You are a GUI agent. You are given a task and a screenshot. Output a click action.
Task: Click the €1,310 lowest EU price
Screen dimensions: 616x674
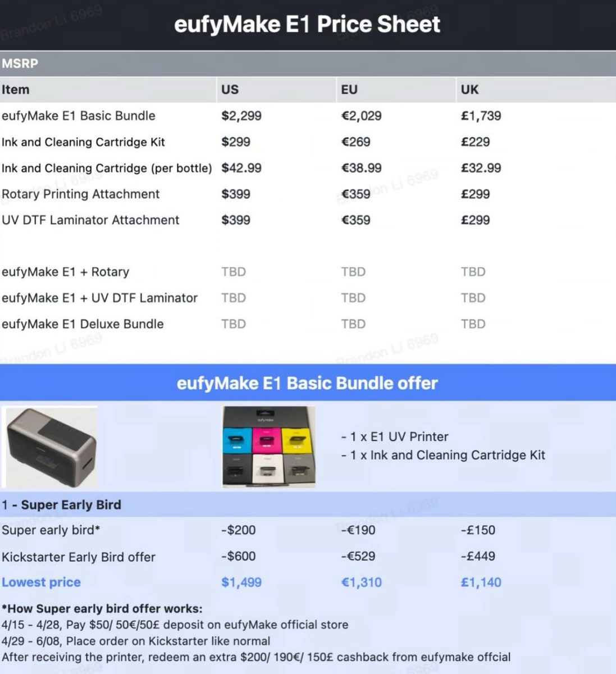361,582
